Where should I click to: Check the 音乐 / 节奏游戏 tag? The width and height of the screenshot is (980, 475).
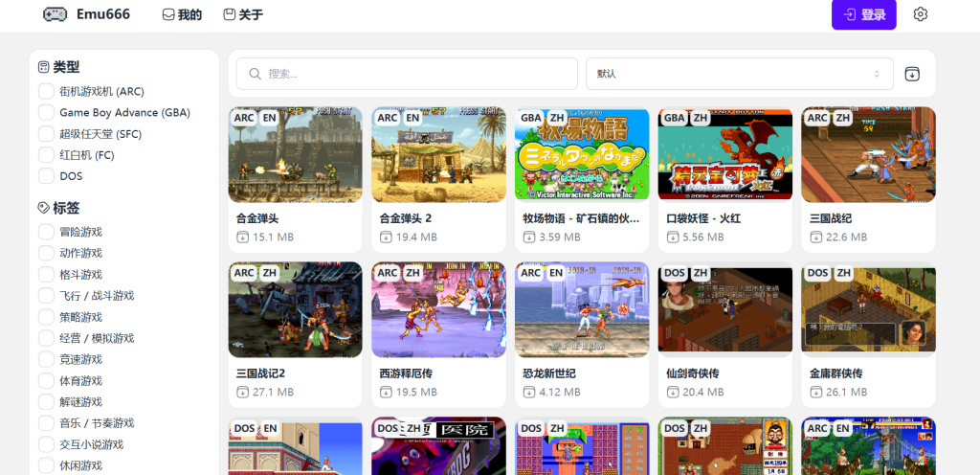click(x=46, y=423)
